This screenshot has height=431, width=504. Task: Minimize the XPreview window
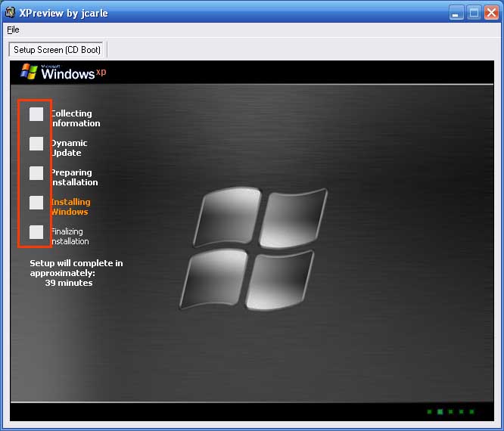(456, 13)
